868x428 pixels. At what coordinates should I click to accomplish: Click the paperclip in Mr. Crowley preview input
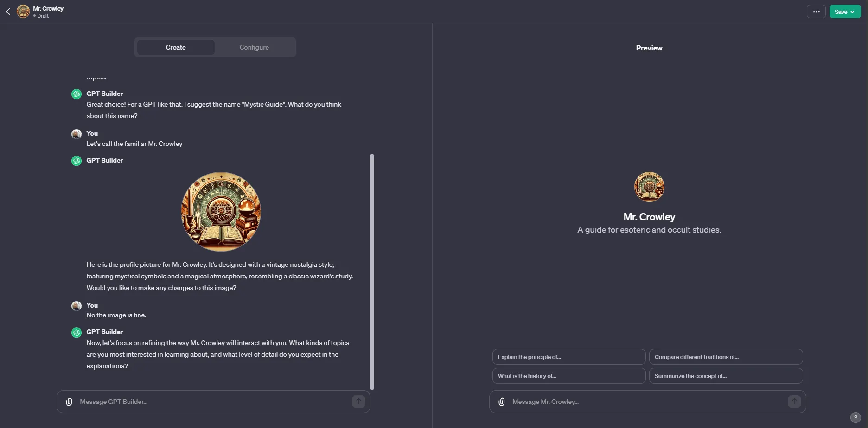coord(502,402)
